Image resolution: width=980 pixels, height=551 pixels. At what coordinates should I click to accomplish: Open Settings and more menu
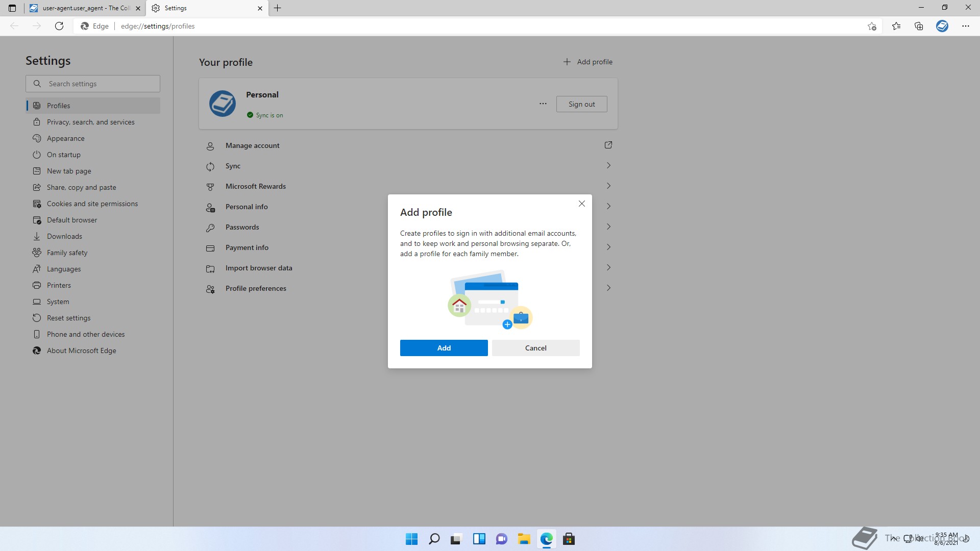(965, 26)
